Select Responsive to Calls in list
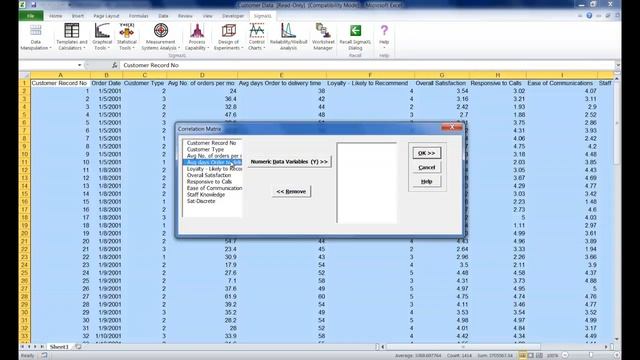Screen dimensions: 640x360 [212, 182]
